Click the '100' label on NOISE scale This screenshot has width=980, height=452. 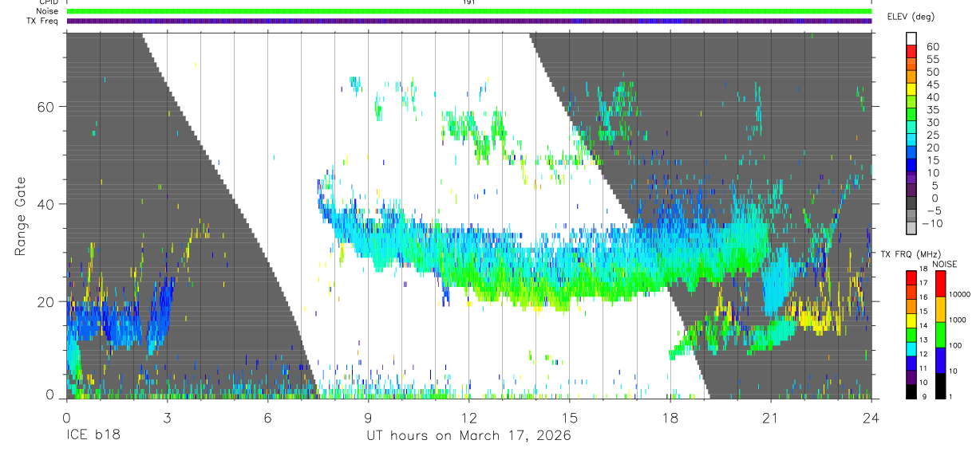pos(956,346)
